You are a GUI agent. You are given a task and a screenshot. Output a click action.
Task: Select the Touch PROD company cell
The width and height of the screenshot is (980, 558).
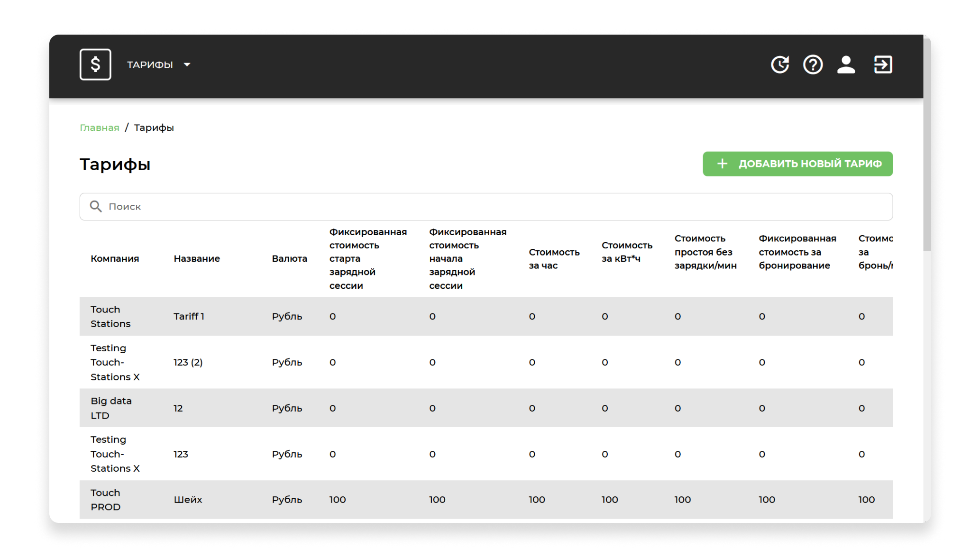coord(106,500)
